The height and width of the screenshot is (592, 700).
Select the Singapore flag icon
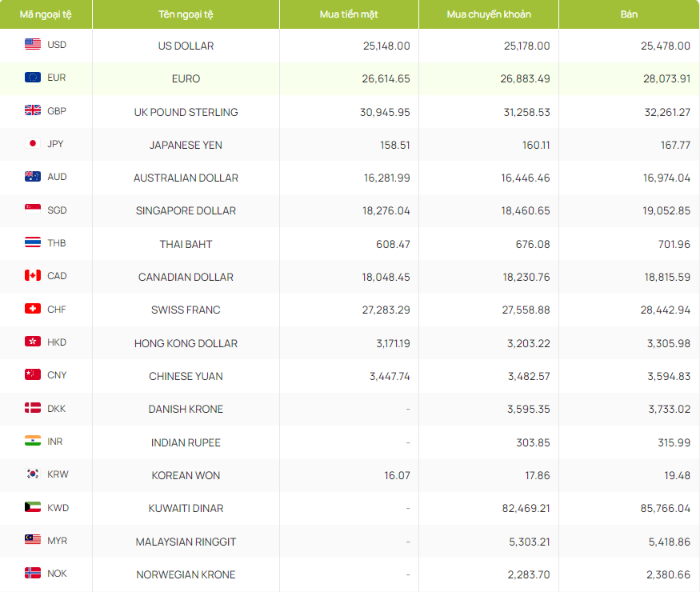coord(33,210)
